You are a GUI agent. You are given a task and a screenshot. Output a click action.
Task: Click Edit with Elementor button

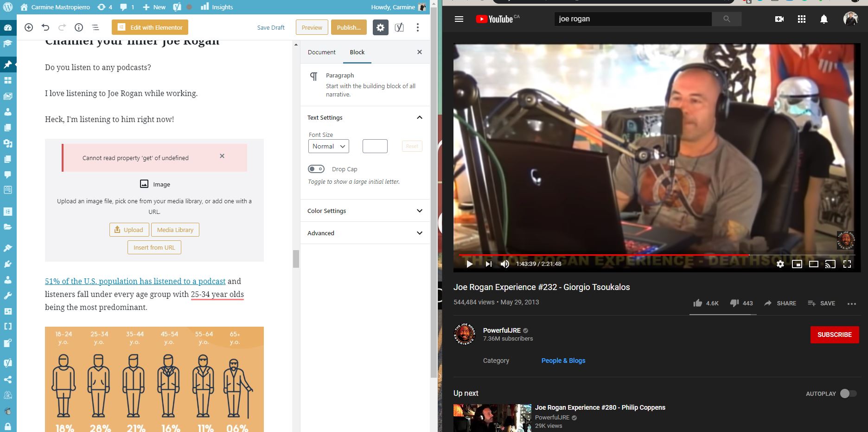pyautogui.click(x=150, y=27)
